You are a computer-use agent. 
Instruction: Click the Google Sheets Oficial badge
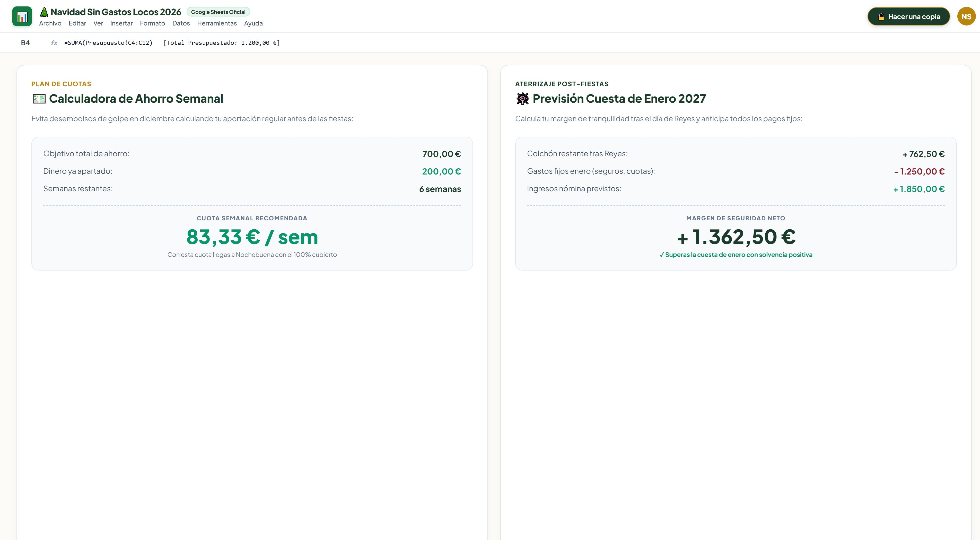[x=218, y=12]
